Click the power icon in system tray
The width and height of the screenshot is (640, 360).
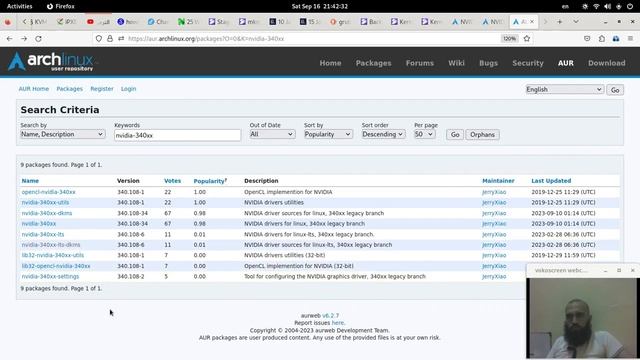point(630,6)
